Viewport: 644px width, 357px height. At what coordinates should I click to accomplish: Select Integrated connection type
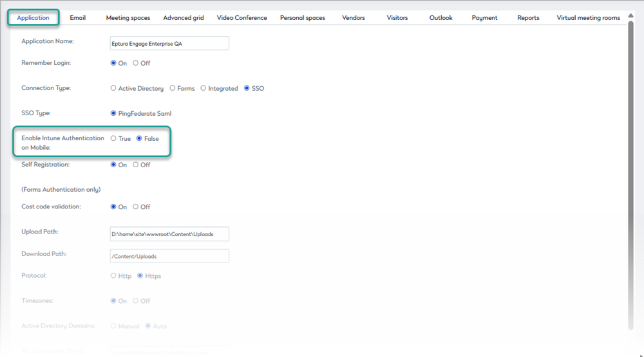click(x=204, y=88)
